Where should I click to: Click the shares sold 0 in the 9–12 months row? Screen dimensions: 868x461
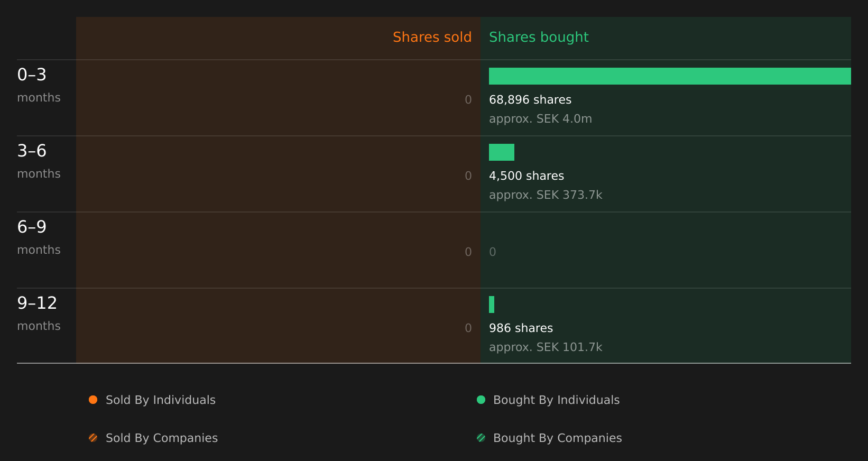(x=468, y=328)
